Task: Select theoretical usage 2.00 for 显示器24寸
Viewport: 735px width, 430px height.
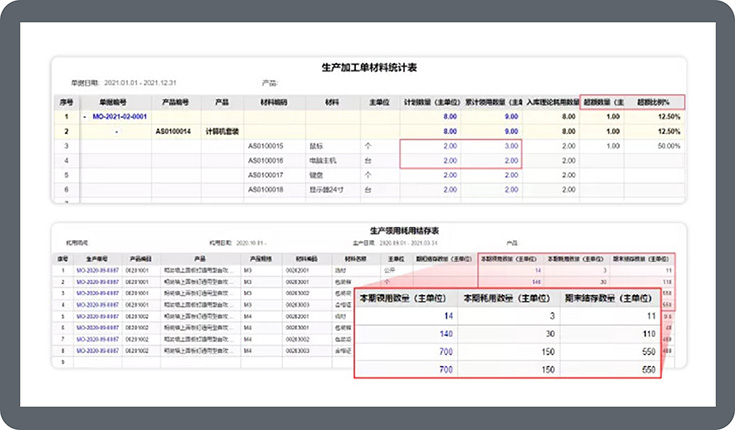Action: pos(569,190)
